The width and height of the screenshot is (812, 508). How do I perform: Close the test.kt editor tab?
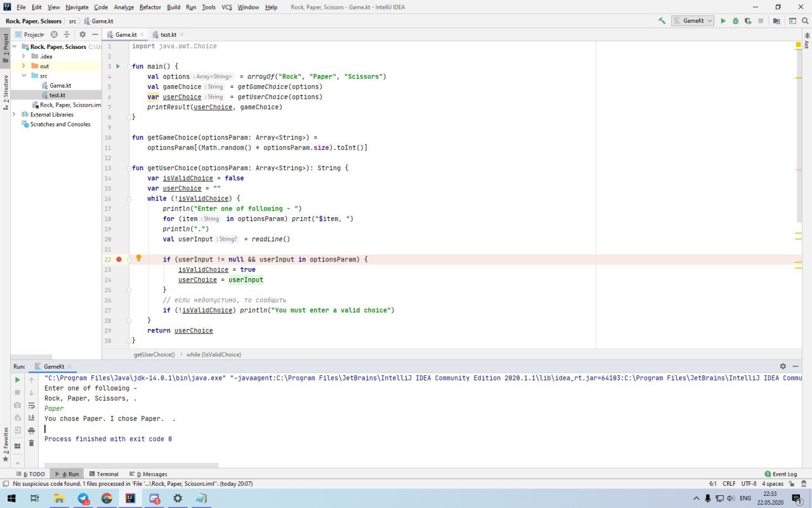[181, 34]
